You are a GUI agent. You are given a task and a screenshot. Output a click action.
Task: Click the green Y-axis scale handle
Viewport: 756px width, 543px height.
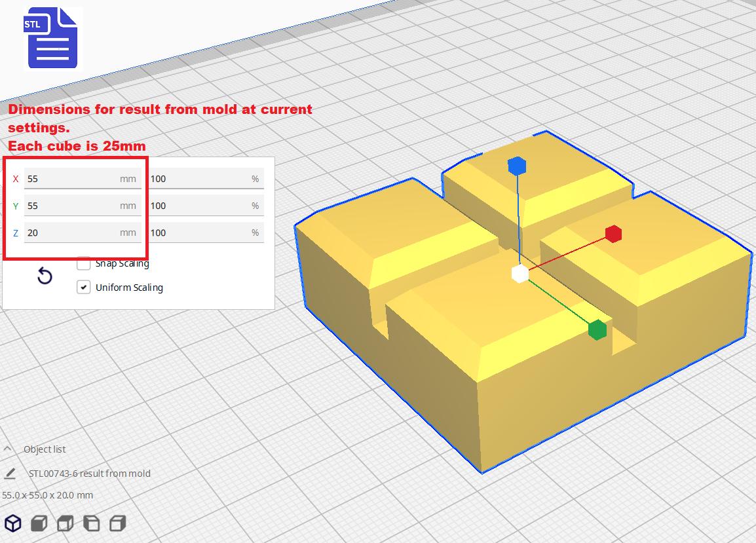click(x=597, y=330)
